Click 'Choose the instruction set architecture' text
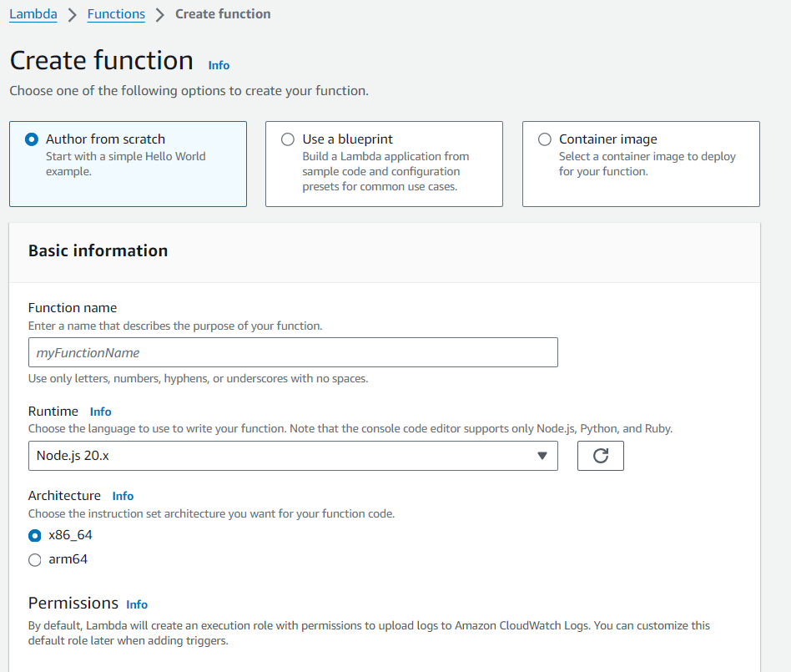Image resolution: width=791 pixels, height=672 pixels. pos(211,514)
